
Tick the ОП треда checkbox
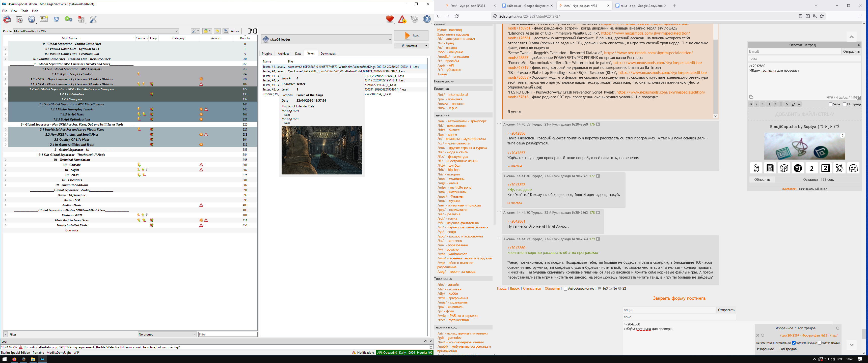coord(845,104)
